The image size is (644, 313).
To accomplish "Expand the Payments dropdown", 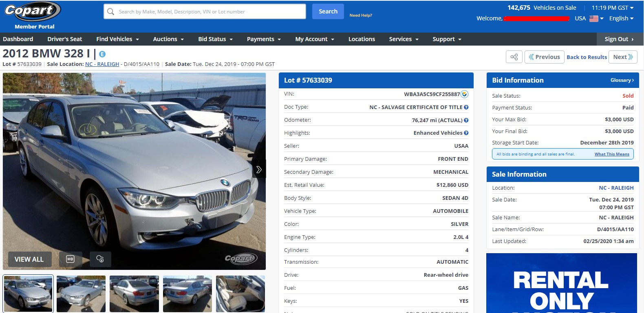I will click(264, 39).
